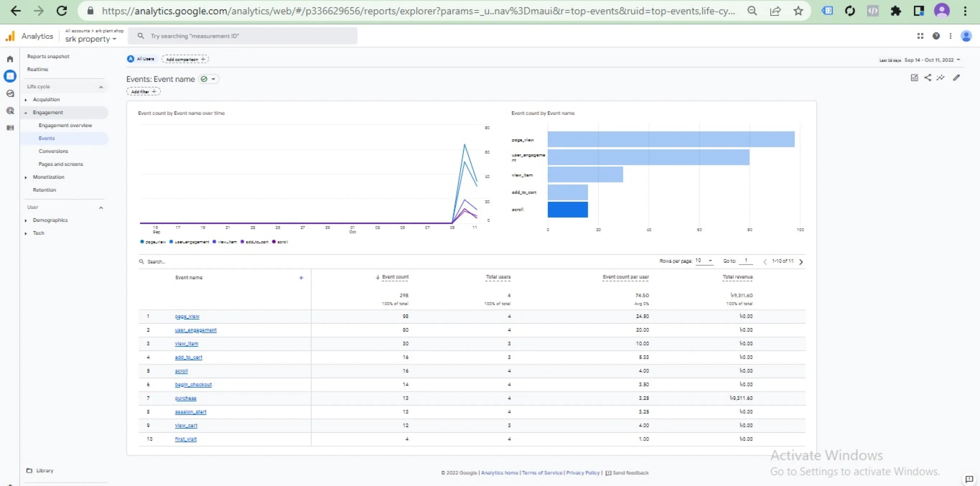Image resolution: width=980 pixels, height=486 pixels.
Task: Open the Google apps grid icon
Action: [x=920, y=36]
